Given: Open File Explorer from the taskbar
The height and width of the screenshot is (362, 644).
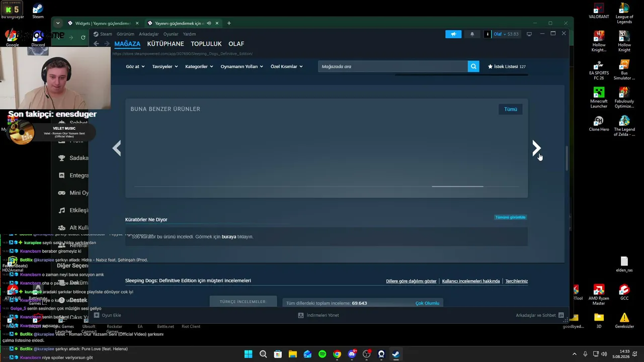Looking at the screenshot, I should [x=293, y=354].
